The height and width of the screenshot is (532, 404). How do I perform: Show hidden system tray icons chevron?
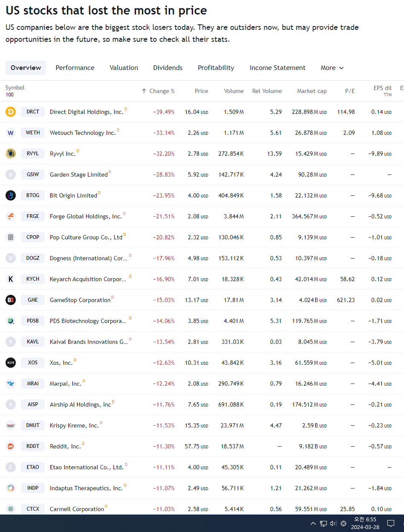tap(313, 523)
